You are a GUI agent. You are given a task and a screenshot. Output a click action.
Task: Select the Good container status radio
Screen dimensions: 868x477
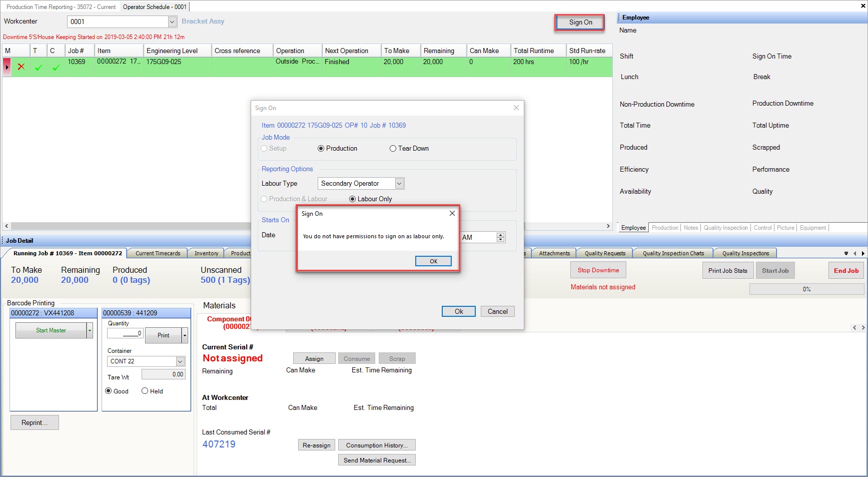(117, 391)
